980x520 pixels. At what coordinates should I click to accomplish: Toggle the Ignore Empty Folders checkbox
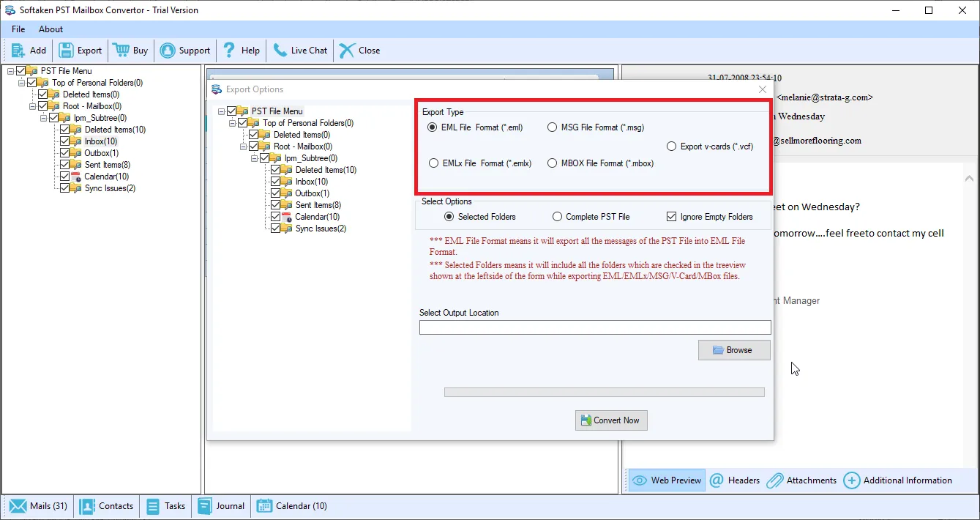tap(671, 217)
